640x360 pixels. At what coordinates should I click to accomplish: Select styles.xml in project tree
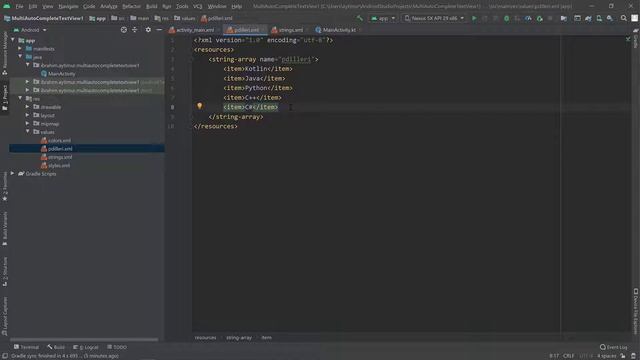coord(59,165)
